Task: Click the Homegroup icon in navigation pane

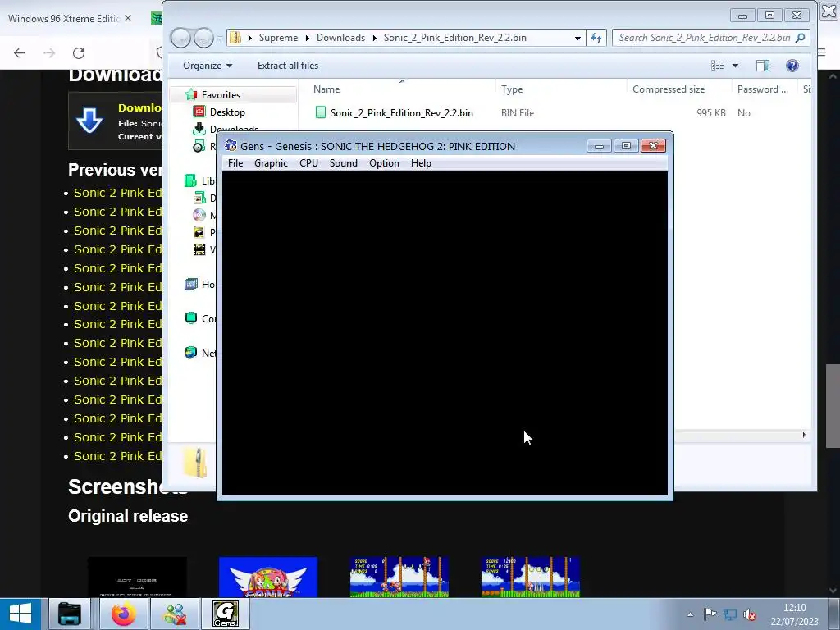Action: pyautogui.click(x=190, y=284)
